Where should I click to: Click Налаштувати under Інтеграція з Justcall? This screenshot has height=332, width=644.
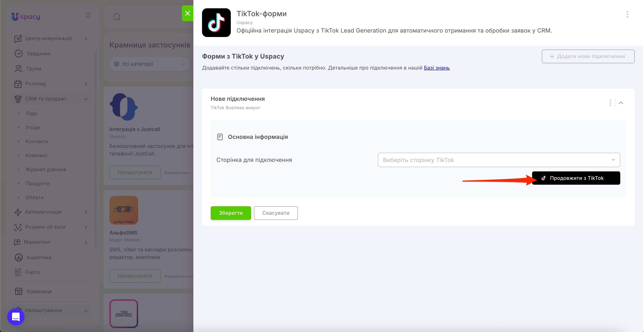click(x=135, y=172)
